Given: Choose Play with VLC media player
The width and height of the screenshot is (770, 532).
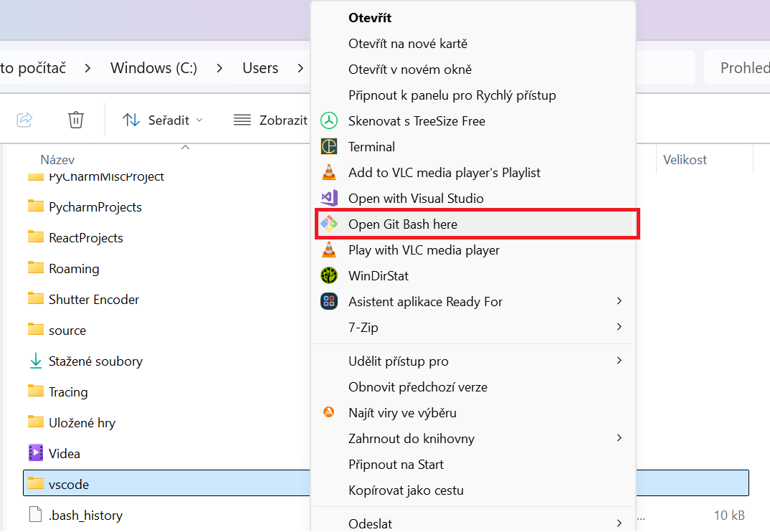Looking at the screenshot, I should [x=424, y=250].
